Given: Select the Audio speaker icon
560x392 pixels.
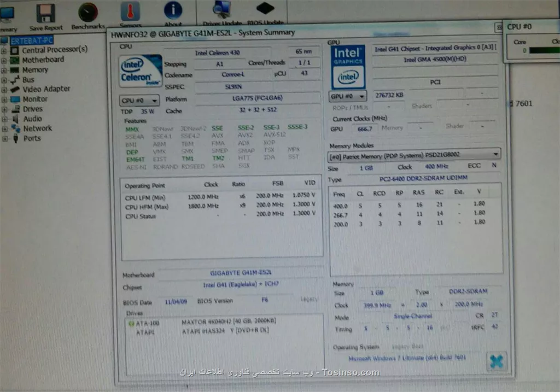Looking at the screenshot, I should (15, 119).
